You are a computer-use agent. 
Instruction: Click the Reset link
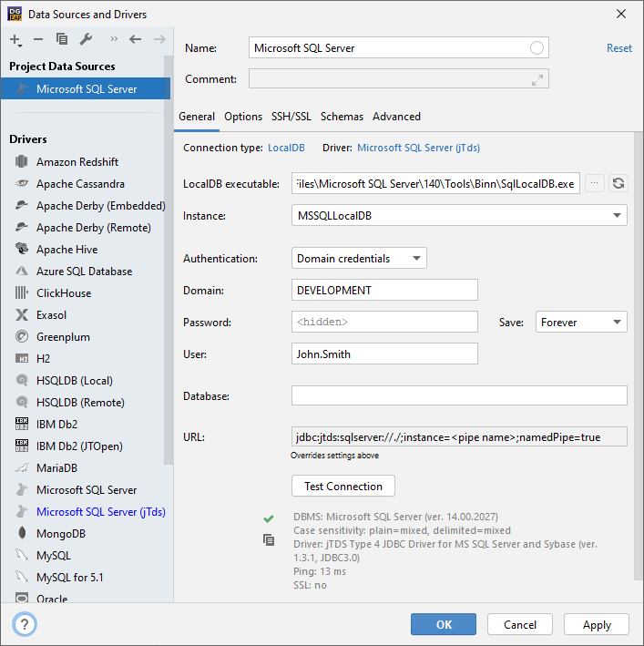pyautogui.click(x=619, y=48)
